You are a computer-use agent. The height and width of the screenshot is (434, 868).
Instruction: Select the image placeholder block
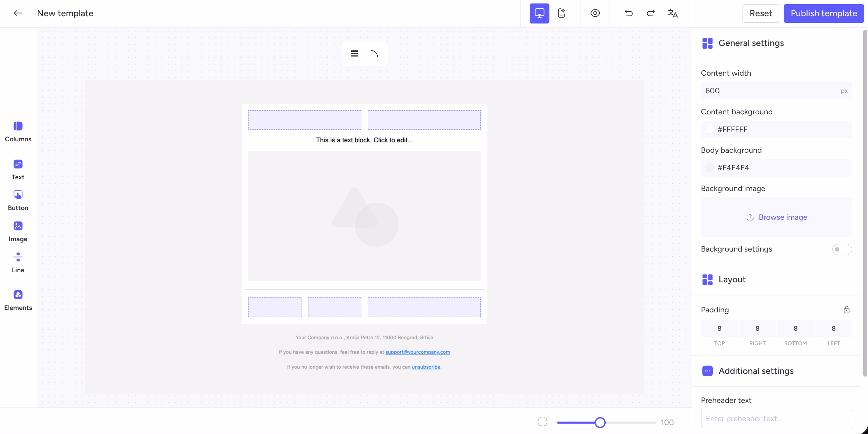(x=364, y=216)
